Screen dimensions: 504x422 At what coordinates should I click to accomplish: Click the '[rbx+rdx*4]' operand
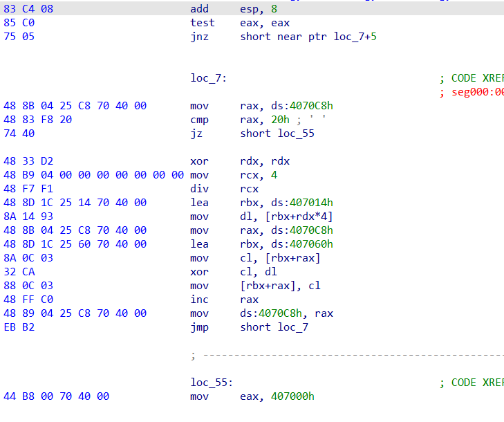click(299, 217)
